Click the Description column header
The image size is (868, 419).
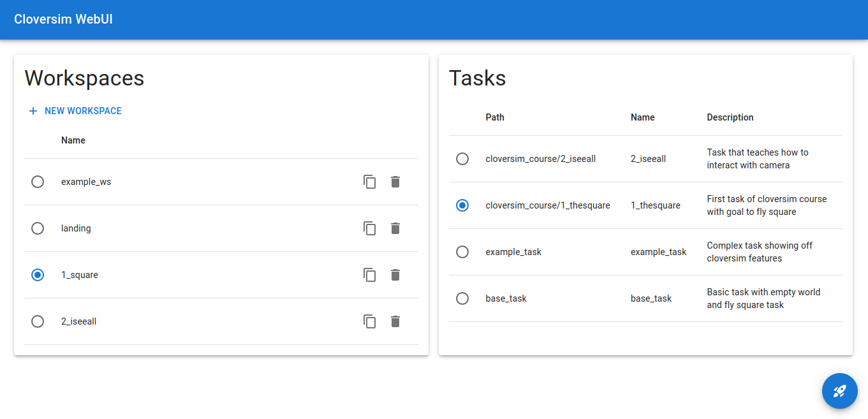(x=730, y=117)
